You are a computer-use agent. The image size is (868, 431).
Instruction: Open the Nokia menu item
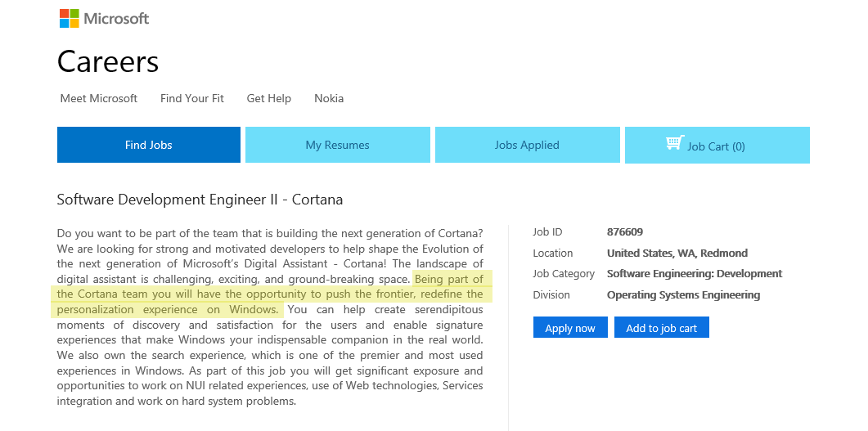[329, 98]
